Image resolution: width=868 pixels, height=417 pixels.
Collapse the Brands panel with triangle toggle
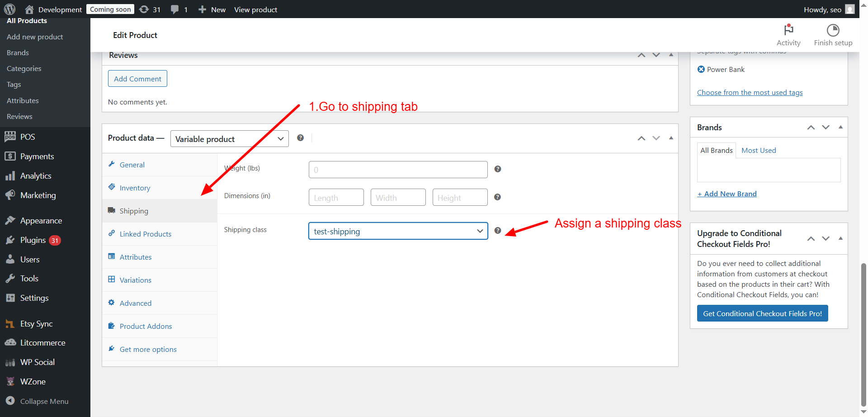pyautogui.click(x=840, y=127)
